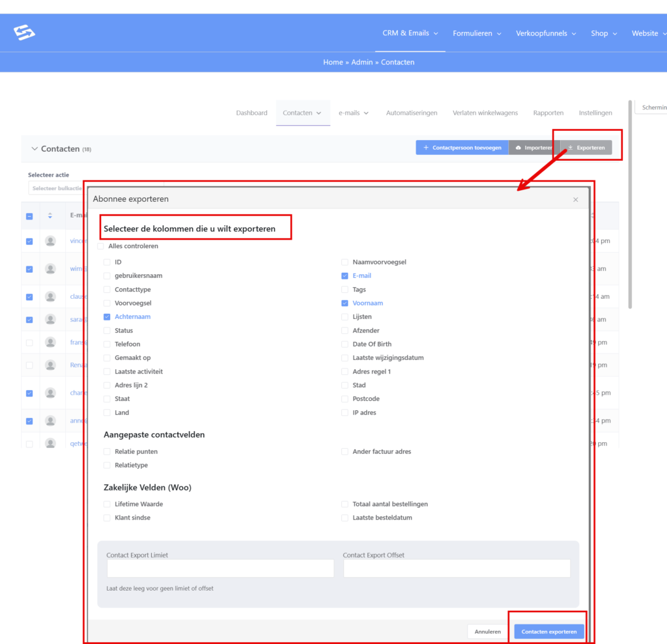Collapse the Contacten section chevron

tap(35, 149)
